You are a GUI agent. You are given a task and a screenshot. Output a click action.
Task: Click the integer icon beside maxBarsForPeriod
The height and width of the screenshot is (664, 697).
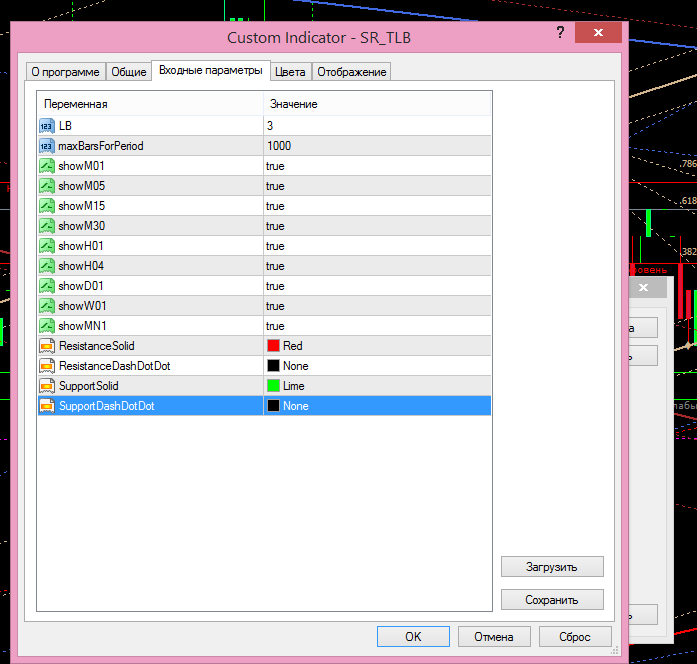[47, 146]
